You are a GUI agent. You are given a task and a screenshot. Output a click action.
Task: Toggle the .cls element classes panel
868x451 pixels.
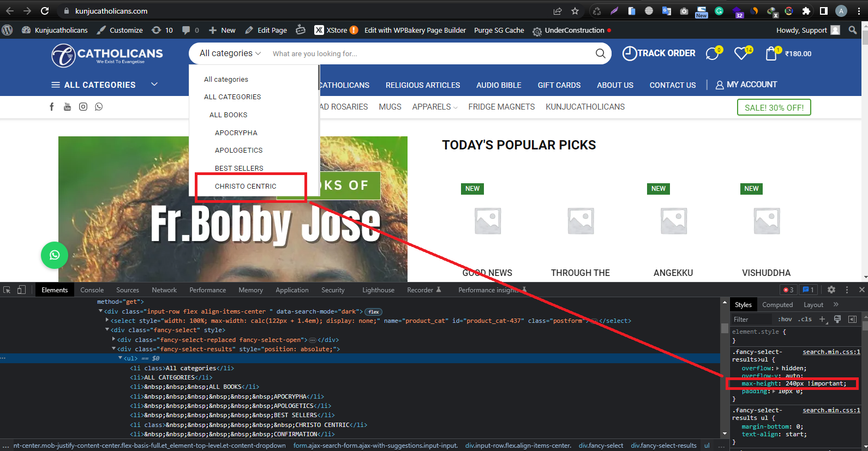805,320
